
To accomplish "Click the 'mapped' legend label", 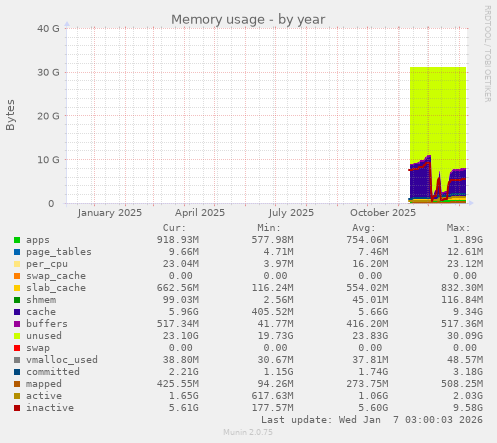I will tap(44, 384).
